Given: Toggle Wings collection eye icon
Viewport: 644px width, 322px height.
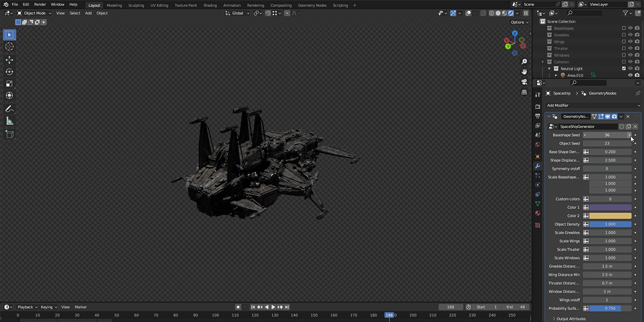Looking at the screenshot, I should [630, 41].
